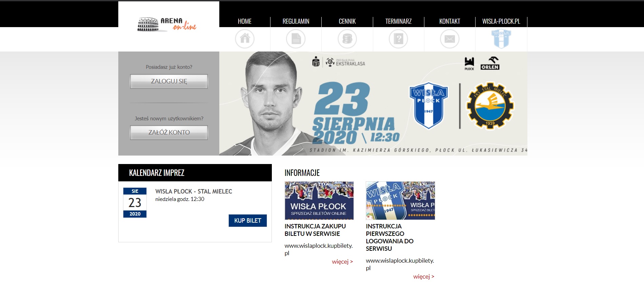This screenshot has height=305, width=644.
Task: Click the Wisła Płock crest icon in navigation
Action: (501, 39)
